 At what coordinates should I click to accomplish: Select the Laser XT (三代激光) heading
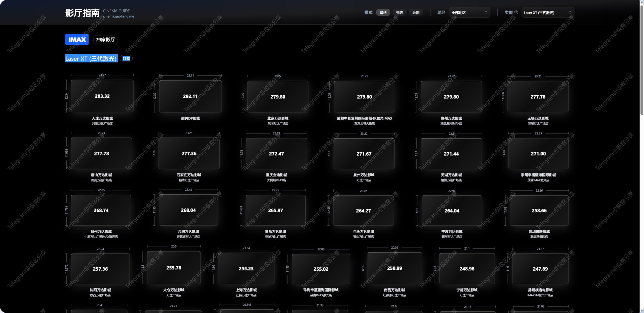[91, 59]
